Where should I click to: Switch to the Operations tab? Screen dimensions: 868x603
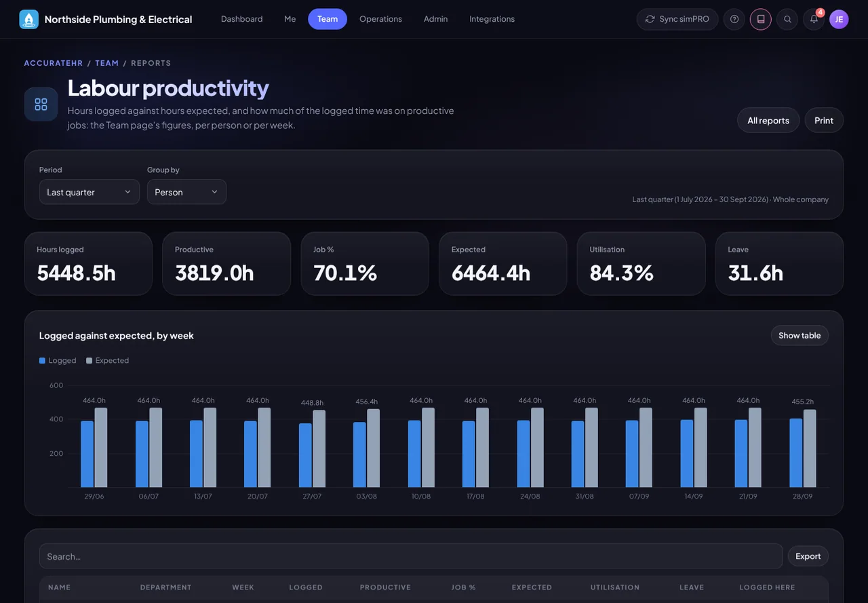pos(380,19)
